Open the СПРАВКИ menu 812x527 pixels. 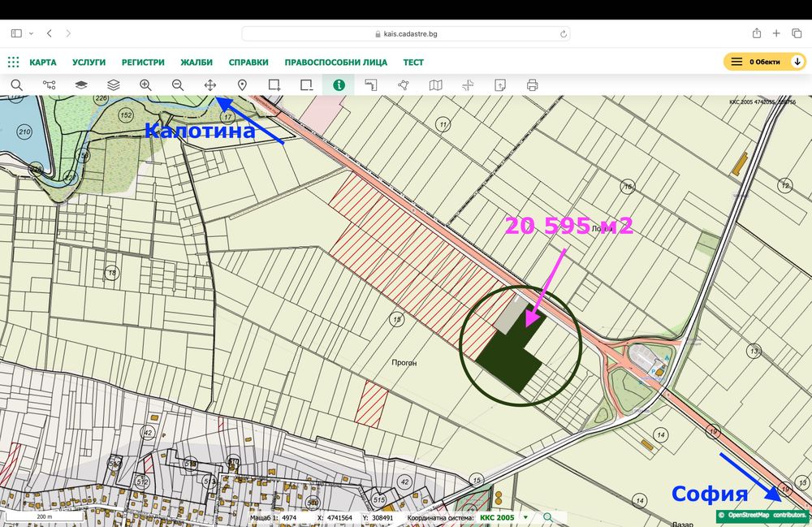click(248, 63)
